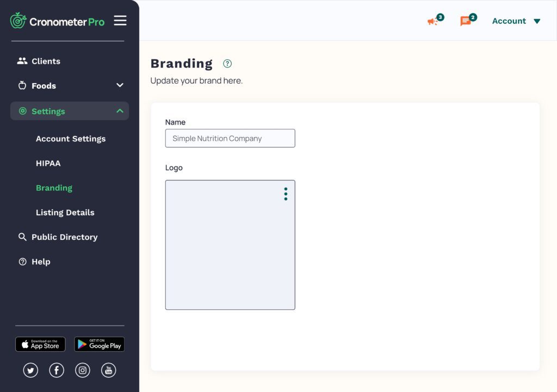Go to Account Settings

tap(71, 139)
